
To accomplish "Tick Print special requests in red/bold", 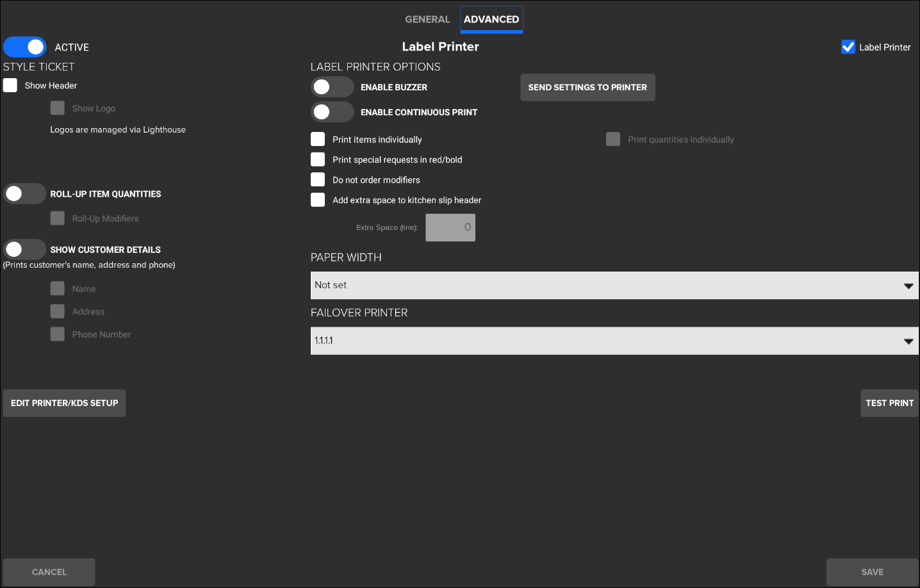I will (318, 159).
